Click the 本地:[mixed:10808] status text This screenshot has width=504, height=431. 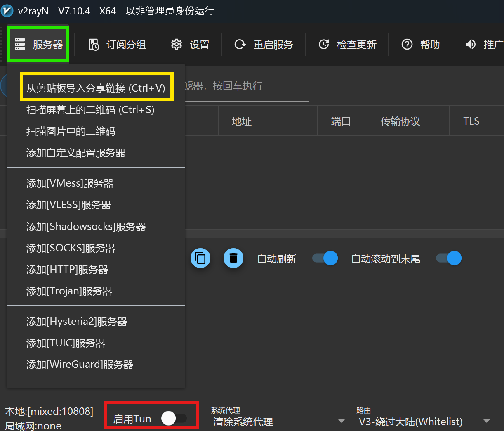tap(49, 412)
